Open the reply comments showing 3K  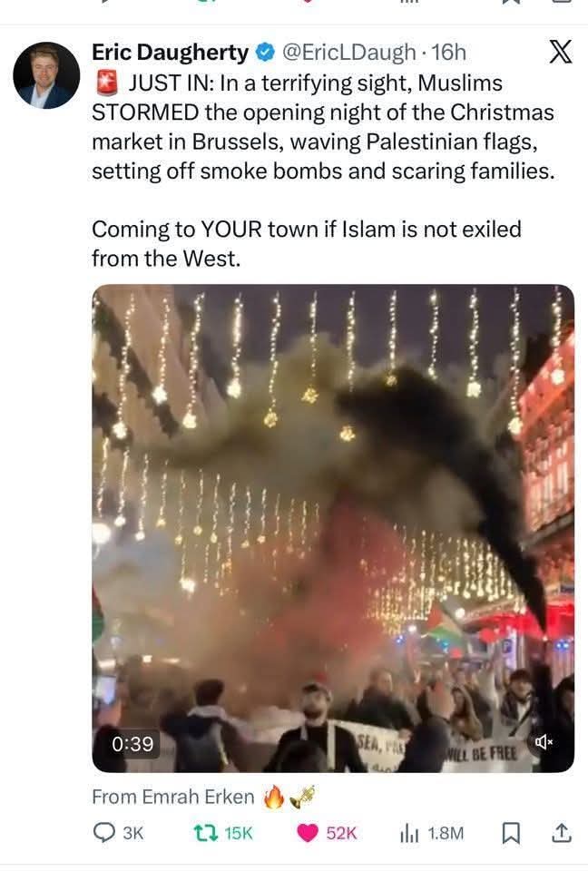[x=118, y=833]
